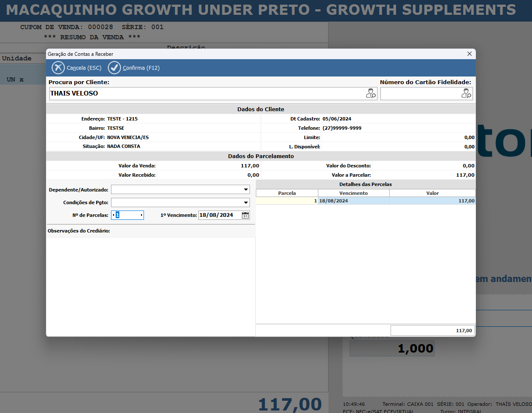
Task: Click the Procura por Cliente field
Action: [207, 93]
